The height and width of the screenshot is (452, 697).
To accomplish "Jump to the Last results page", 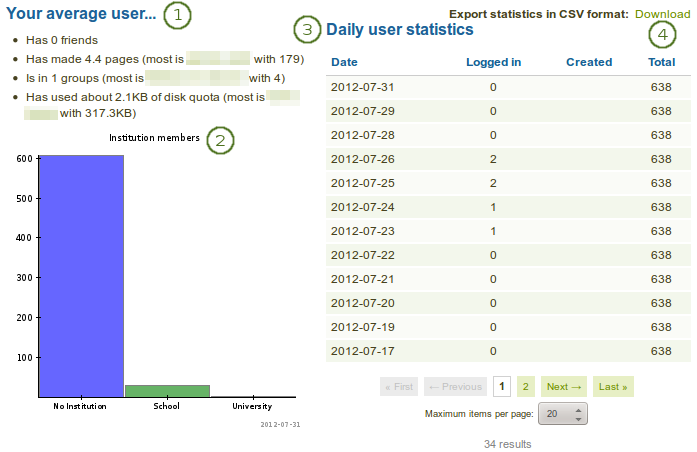I will point(614,387).
